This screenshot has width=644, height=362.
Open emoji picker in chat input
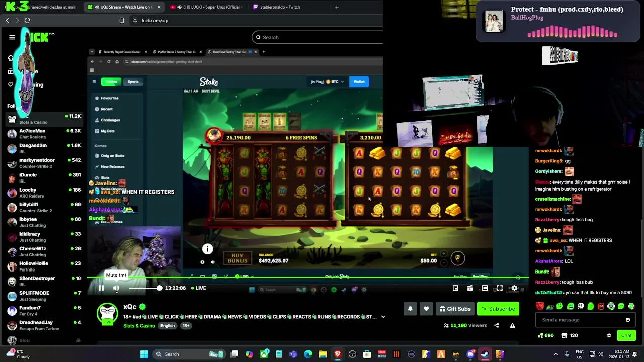(x=628, y=320)
